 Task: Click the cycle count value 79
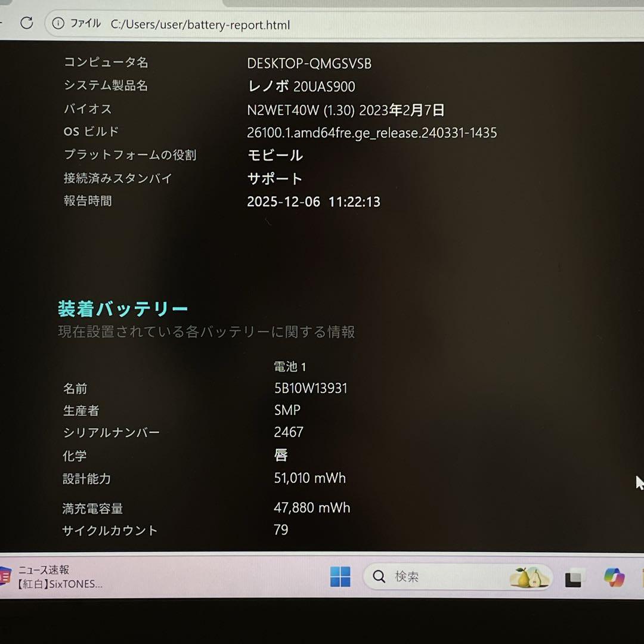(280, 530)
